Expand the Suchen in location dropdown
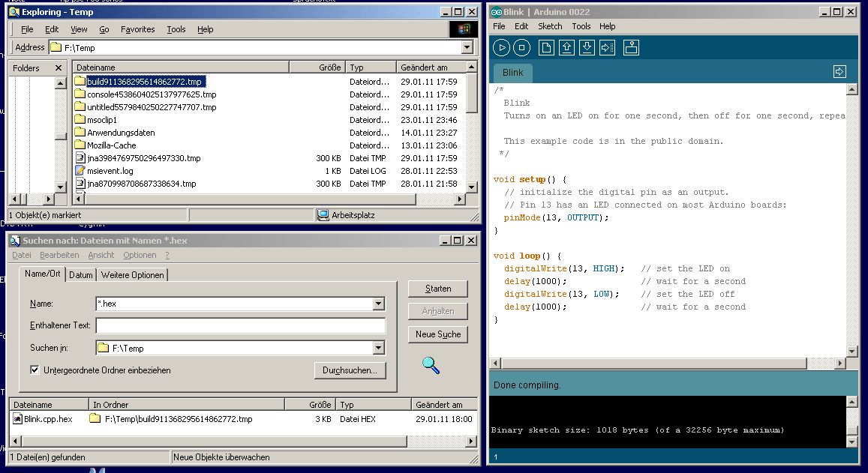 (x=378, y=348)
